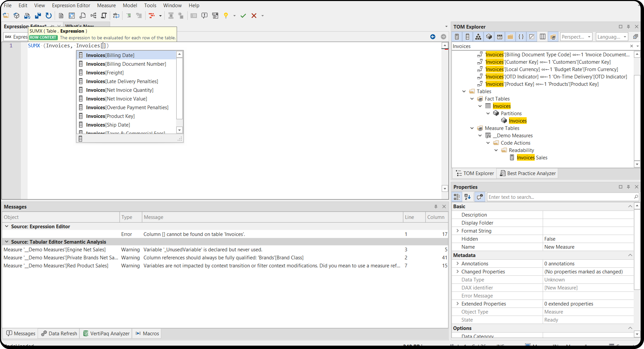Toggle measures visibility in TOM Explorer

457,37
